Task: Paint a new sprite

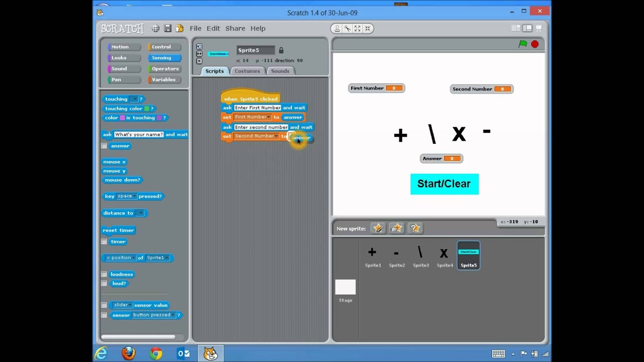Action: (x=378, y=228)
